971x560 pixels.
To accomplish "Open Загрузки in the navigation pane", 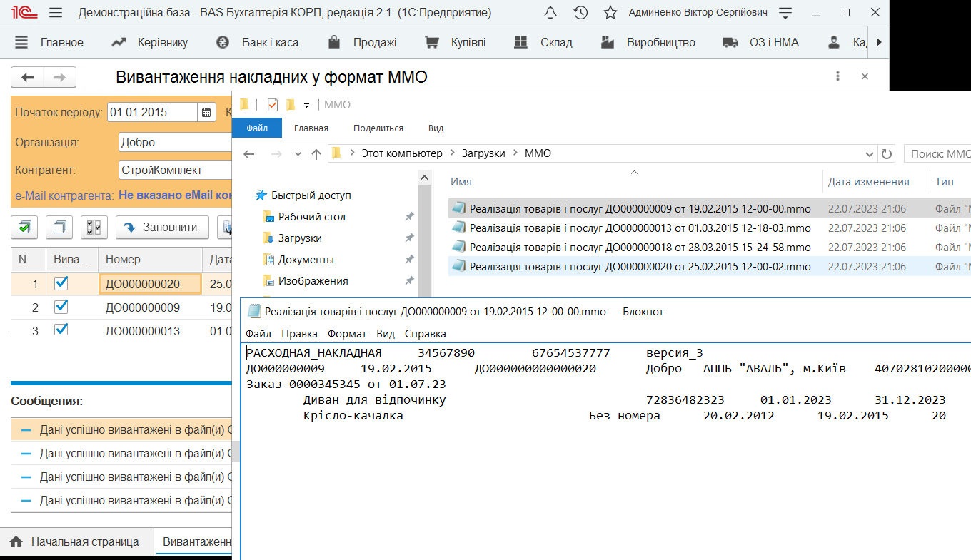I will 300,238.
